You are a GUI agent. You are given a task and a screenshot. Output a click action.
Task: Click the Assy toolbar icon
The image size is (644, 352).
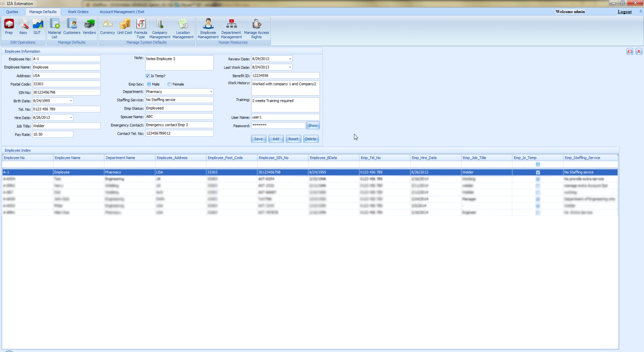point(23,27)
